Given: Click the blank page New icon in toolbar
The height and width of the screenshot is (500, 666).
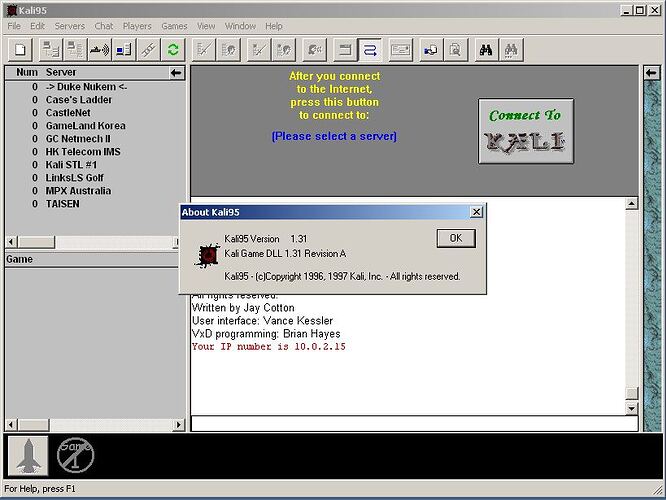Looking at the screenshot, I should [20, 50].
